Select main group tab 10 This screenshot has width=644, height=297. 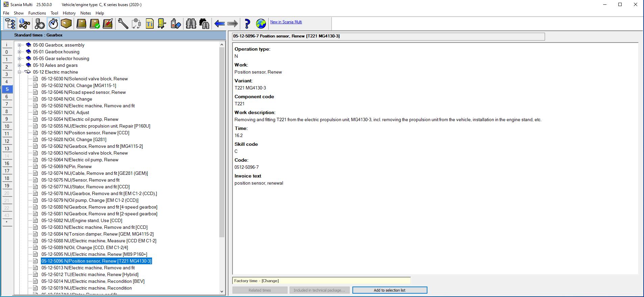7,127
